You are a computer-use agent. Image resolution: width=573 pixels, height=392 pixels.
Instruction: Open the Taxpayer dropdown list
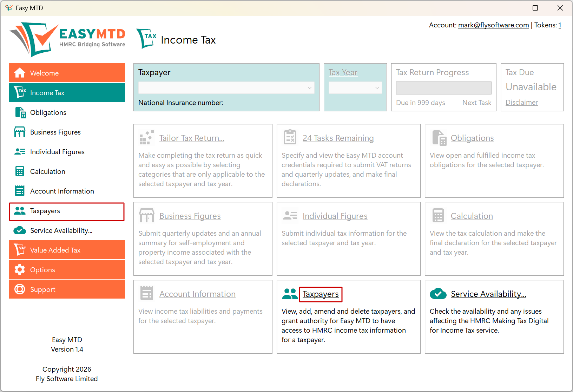click(x=226, y=88)
